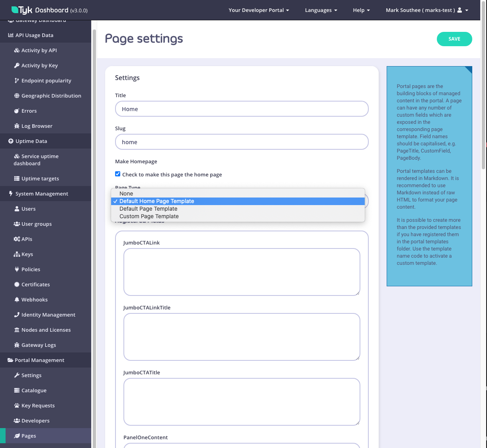The image size is (487, 448).
Task: Click the Webhooks bell icon
Action: point(16,299)
